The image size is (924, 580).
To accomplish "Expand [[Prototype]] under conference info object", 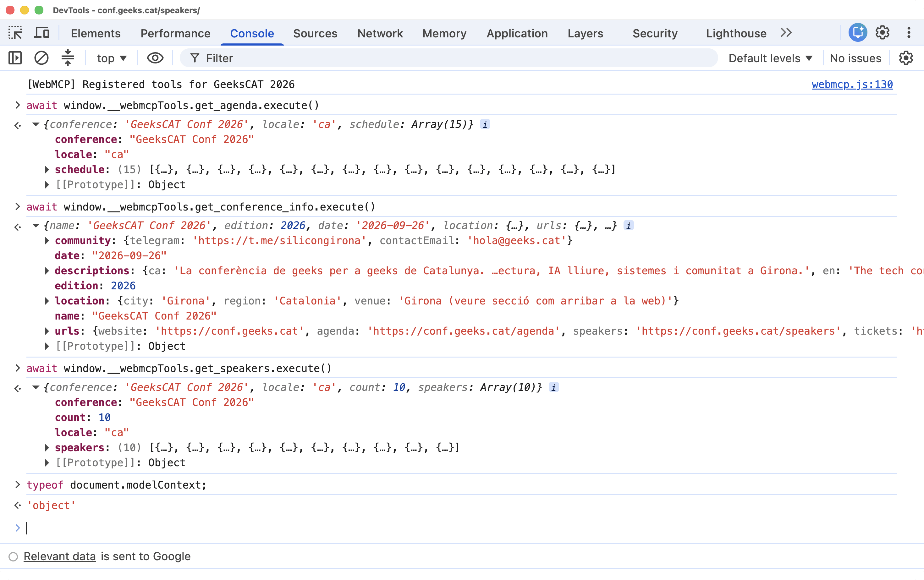I will click(x=47, y=346).
